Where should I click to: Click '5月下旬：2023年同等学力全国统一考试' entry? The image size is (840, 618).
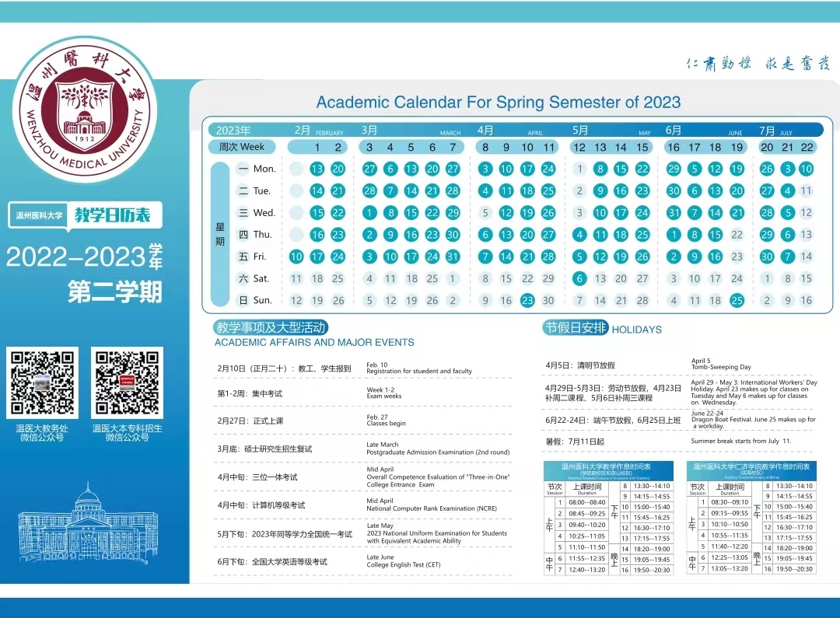285,534
